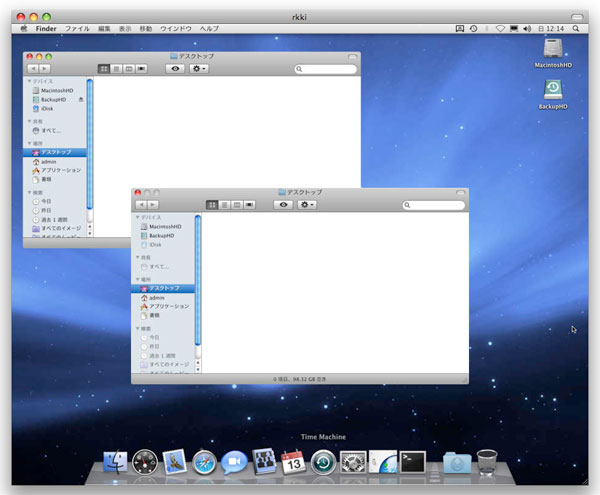Toggle Quick Look eye in back window
The width and height of the screenshot is (600, 495).
(x=175, y=69)
